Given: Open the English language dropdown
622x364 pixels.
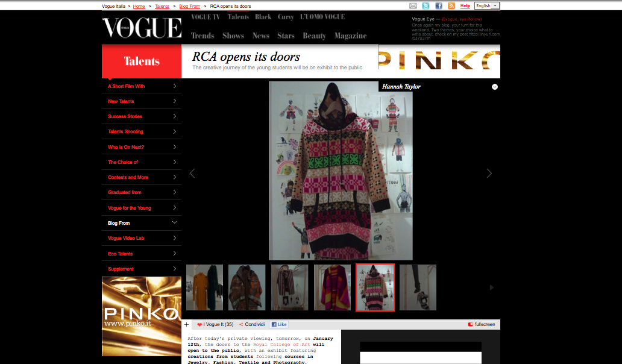Looking at the screenshot, I should pos(487,6).
